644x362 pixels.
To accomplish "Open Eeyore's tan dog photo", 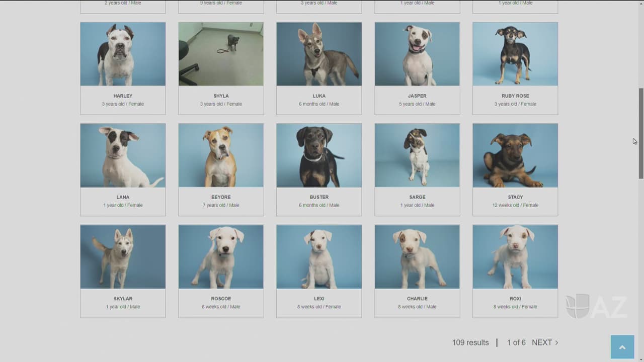I will 221,155.
